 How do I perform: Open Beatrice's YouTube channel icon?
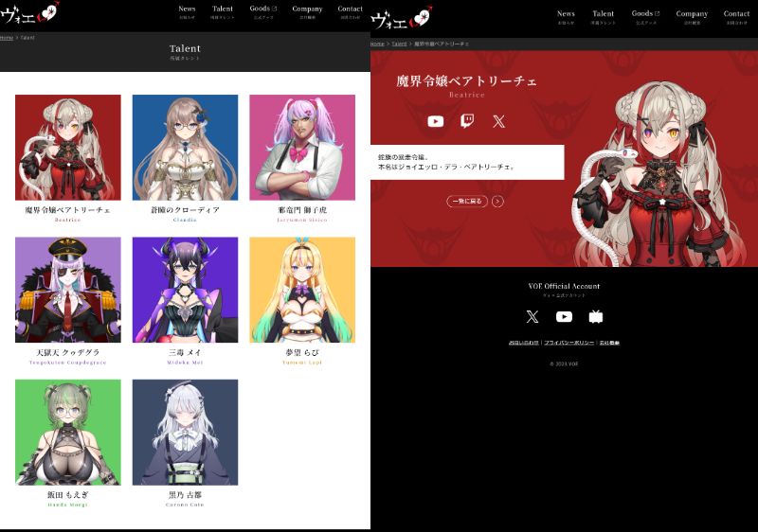[436, 121]
